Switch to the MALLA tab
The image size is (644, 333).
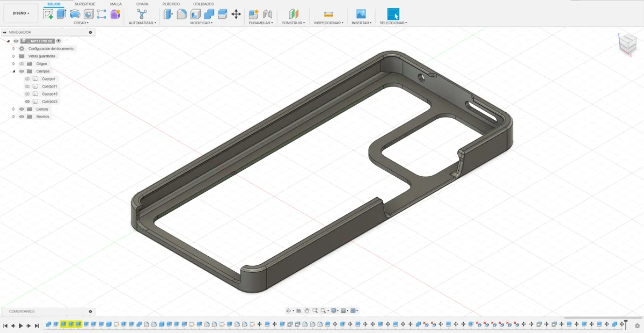click(x=116, y=4)
